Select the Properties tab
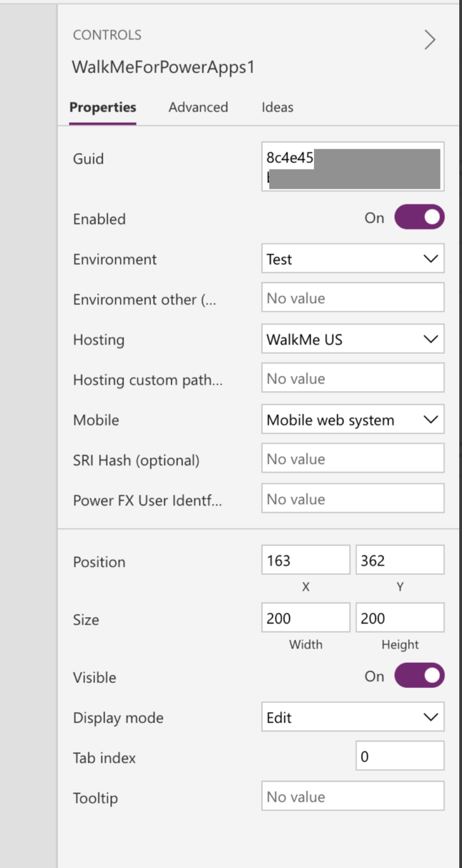462x868 pixels. [x=102, y=107]
